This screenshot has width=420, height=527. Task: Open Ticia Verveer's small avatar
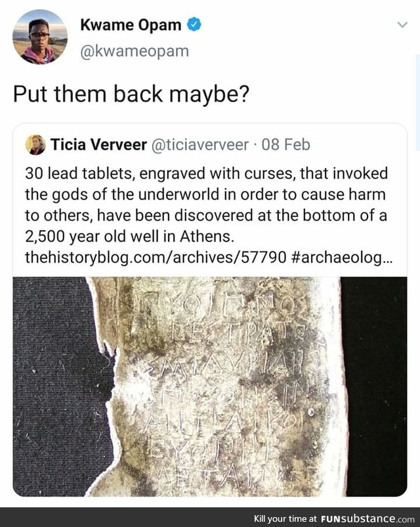point(35,145)
